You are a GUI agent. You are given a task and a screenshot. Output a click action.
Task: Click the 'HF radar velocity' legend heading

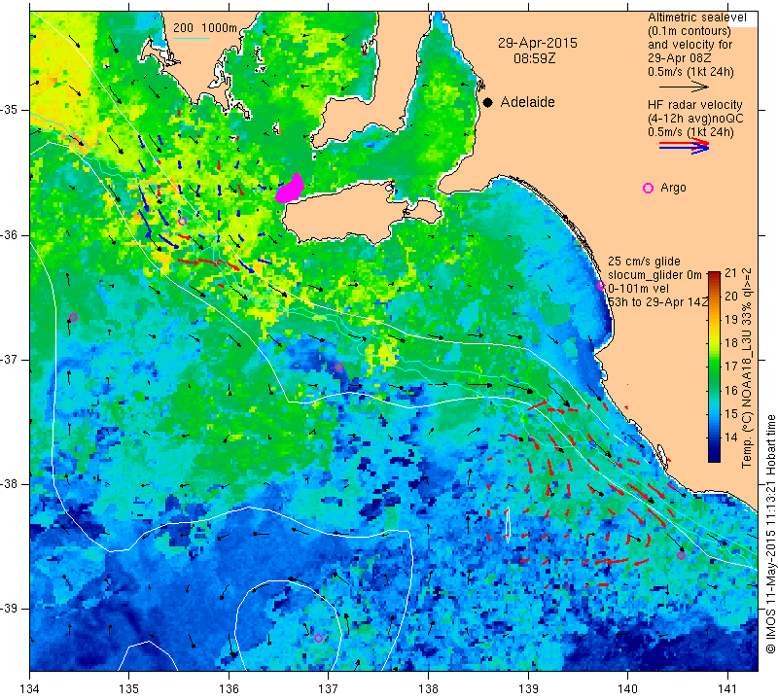pyautogui.click(x=694, y=105)
